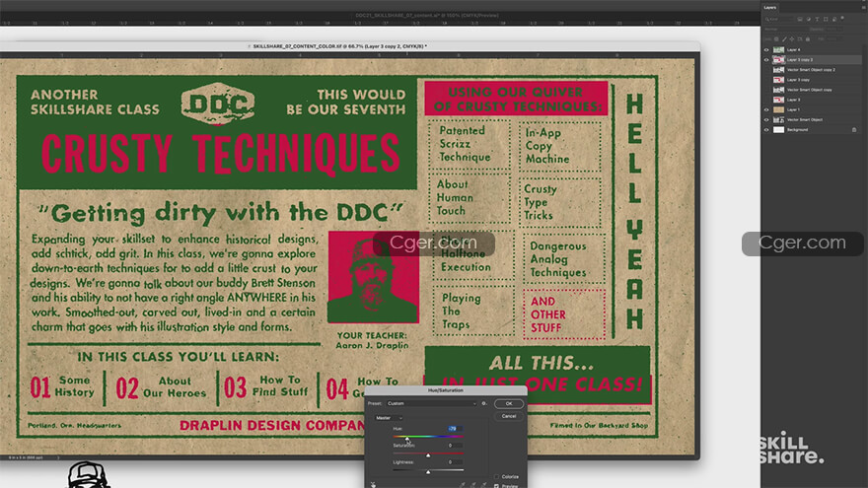Select the subtract-from-sample eyedropper

click(484, 485)
